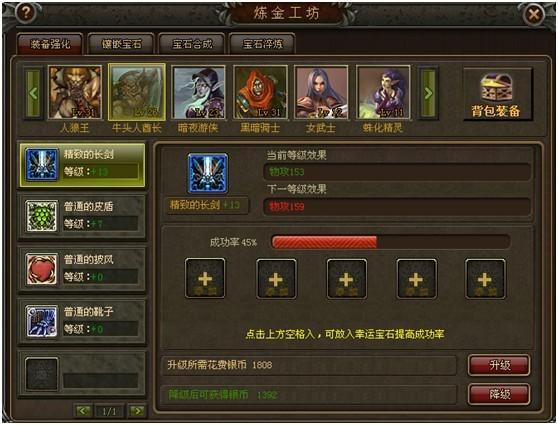Click the 升级 upgrade button
Image resolution: width=558 pixels, height=425 pixels.
(499, 365)
